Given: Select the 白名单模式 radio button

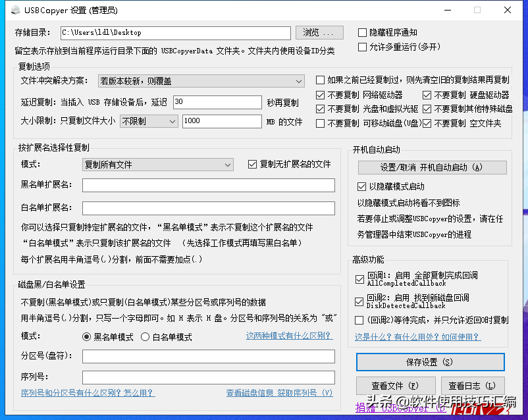Looking at the screenshot, I should tap(145, 337).
